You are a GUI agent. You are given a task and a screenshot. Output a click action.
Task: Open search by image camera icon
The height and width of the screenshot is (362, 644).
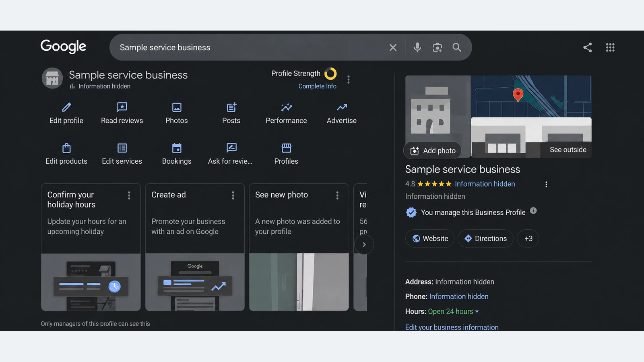437,47
